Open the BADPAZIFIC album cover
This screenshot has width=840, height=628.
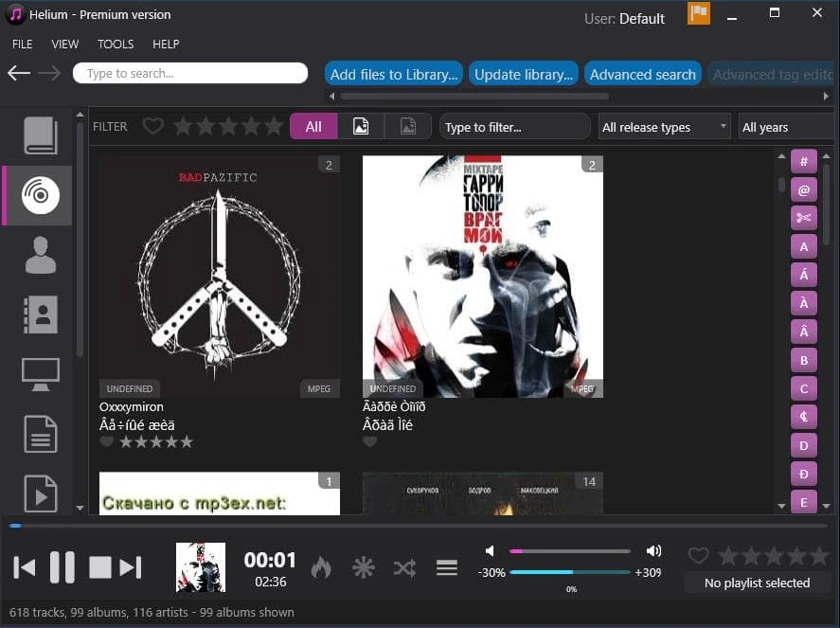(219, 277)
